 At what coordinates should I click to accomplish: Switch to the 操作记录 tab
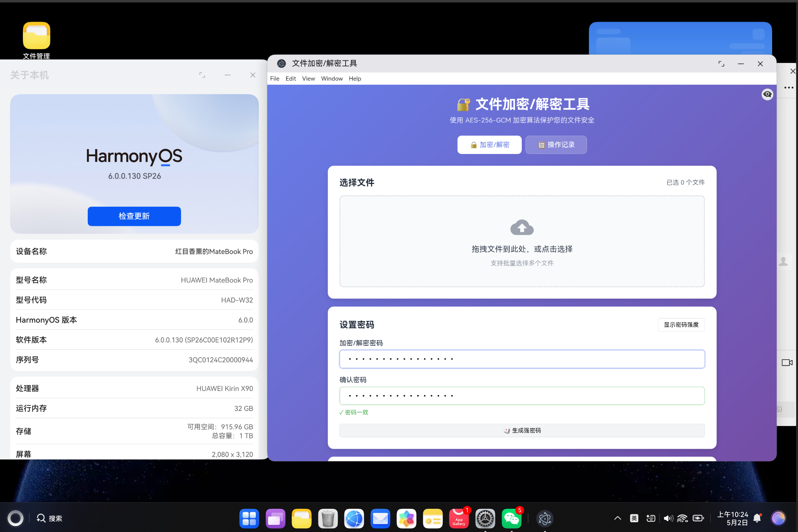[x=556, y=145]
